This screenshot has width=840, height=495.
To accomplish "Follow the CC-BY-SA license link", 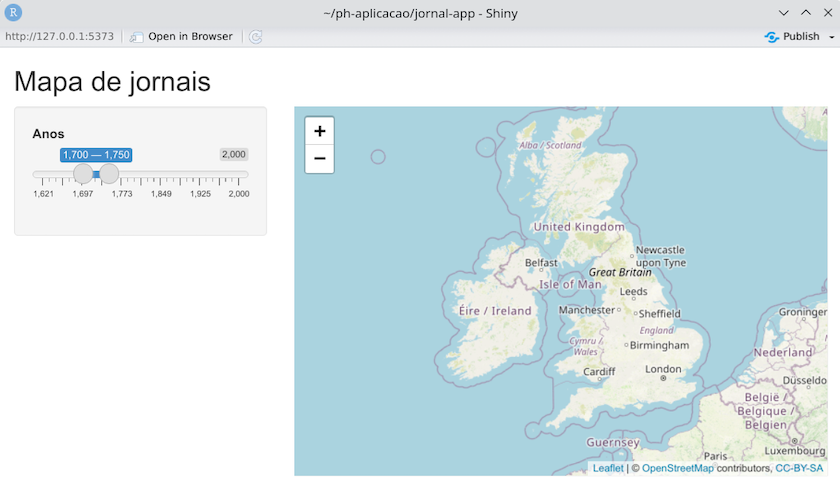I will coord(799,468).
